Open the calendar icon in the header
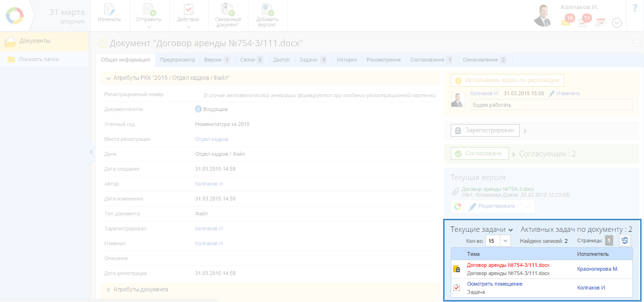The width and height of the screenshot is (644, 302). click(600, 23)
